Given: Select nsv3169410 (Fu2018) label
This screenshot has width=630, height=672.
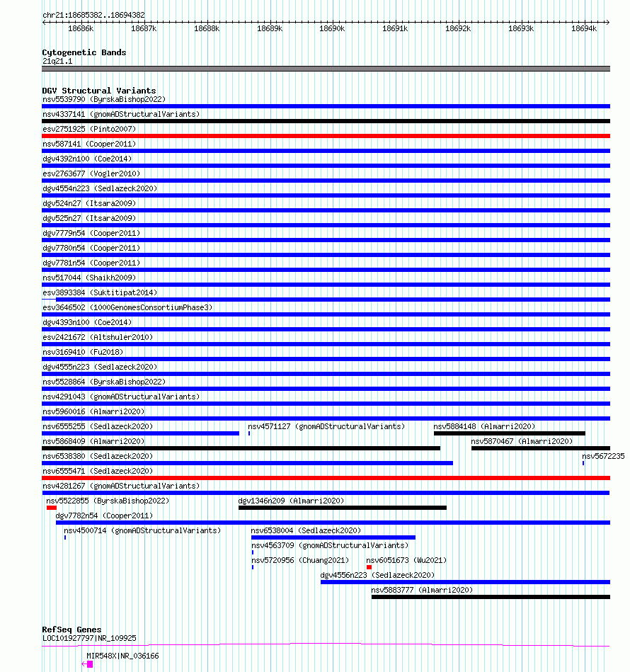Looking at the screenshot, I should [x=83, y=352].
